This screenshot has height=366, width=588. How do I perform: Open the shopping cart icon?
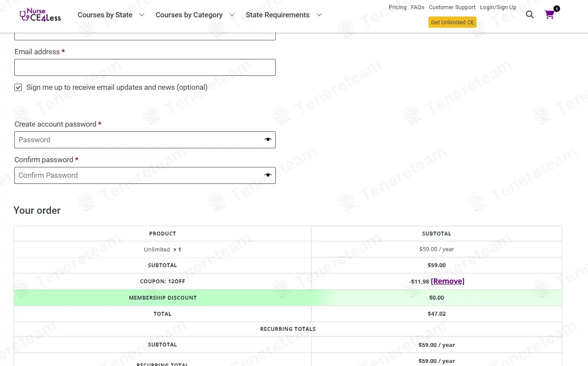pos(549,15)
